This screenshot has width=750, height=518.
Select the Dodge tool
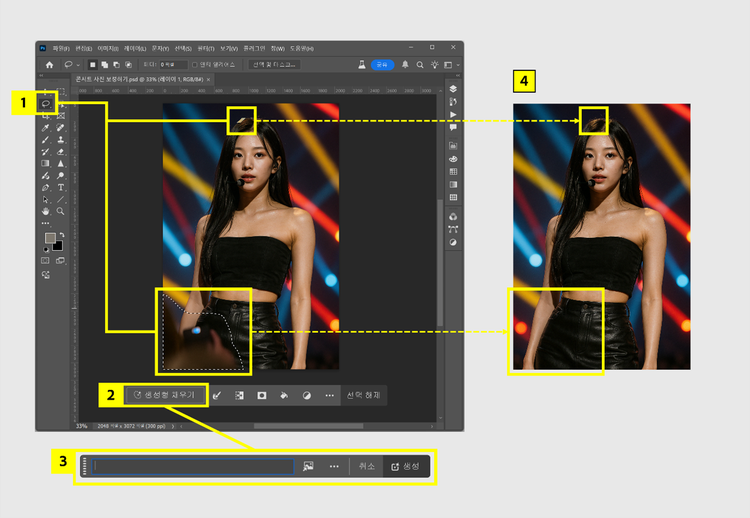pyautogui.click(x=61, y=176)
